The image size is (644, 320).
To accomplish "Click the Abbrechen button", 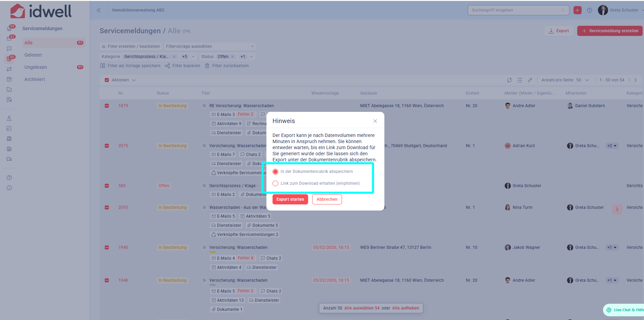I will click(x=327, y=199).
